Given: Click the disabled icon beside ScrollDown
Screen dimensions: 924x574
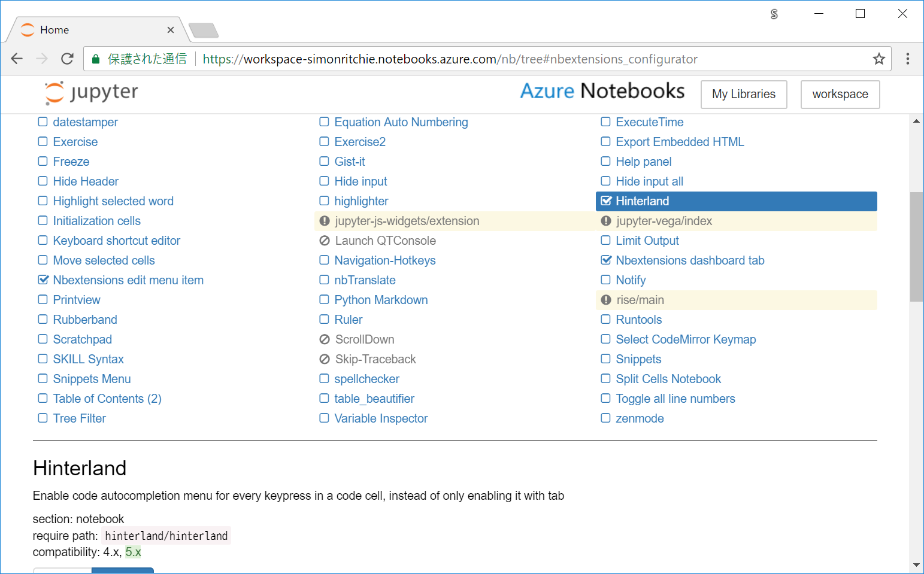Looking at the screenshot, I should [x=325, y=339].
